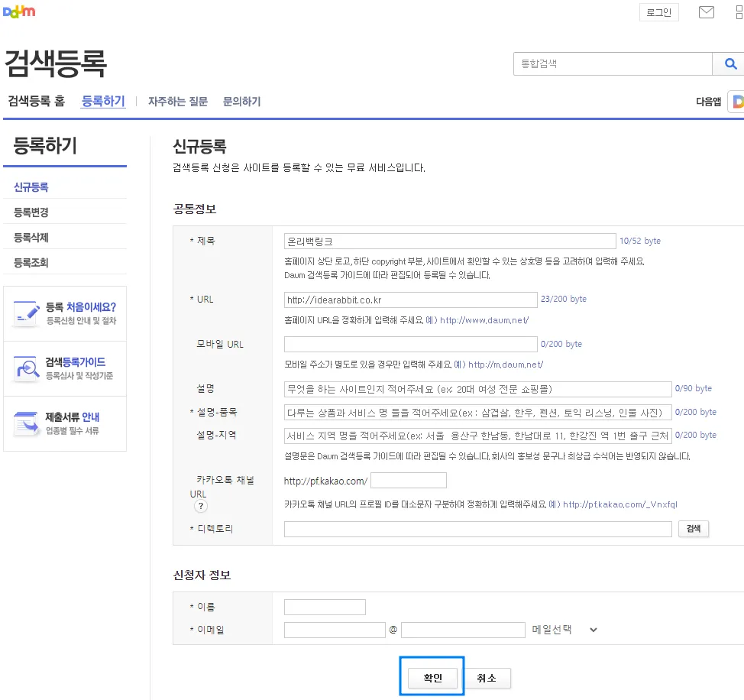Click the 모바일 URL input field
This screenshot has width=744, height=700.
pyautogui.click(x=410, y=344)
